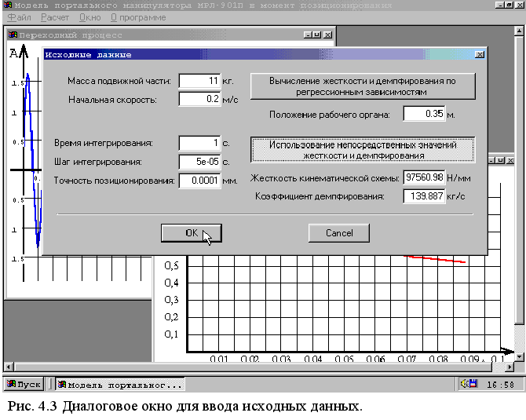Close the Исходные данные dialog
Screen dimensions: 526x420
click(x=480, y=55)
